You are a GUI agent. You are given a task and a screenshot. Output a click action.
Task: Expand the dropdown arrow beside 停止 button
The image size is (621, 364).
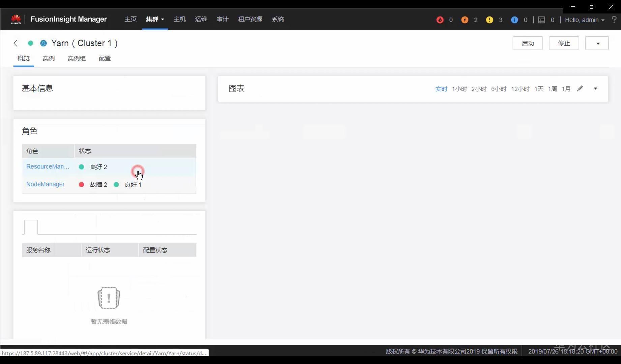[597, 43]
